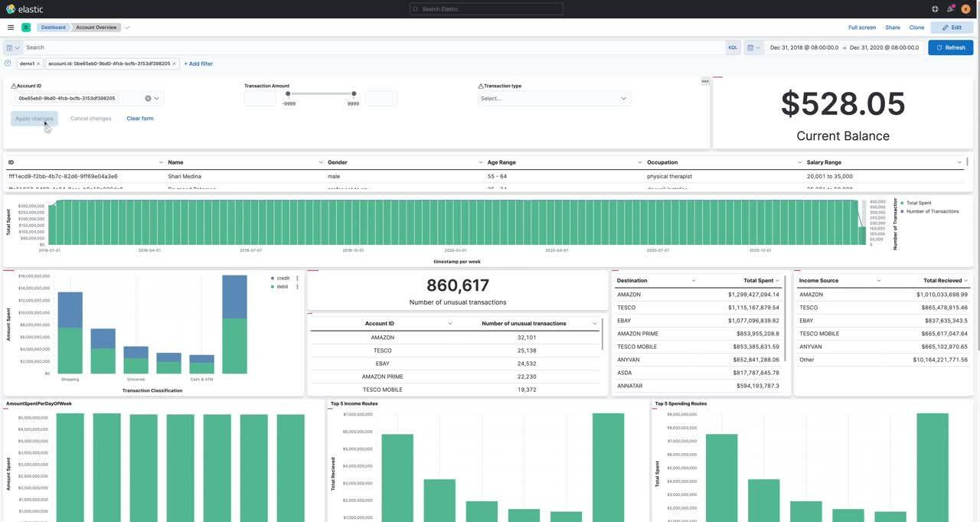Click the Transaction Amount maximum input box
980x522 pixels.
pos(381,98)
